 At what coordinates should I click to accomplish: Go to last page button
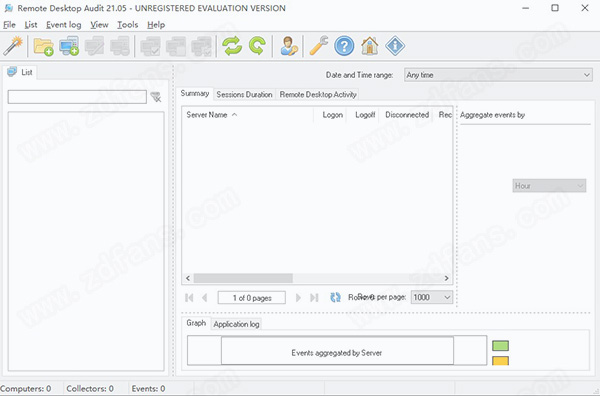314,298
